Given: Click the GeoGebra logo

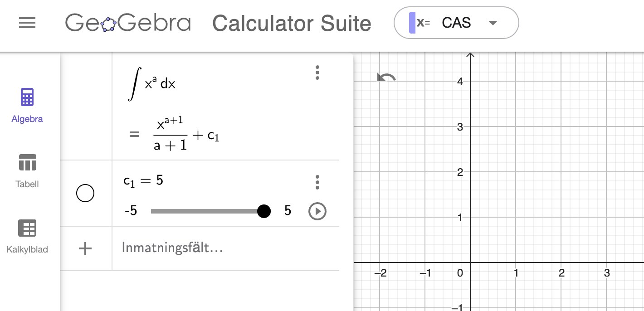Looking at the screenshot, I should (x=128, y=23).
